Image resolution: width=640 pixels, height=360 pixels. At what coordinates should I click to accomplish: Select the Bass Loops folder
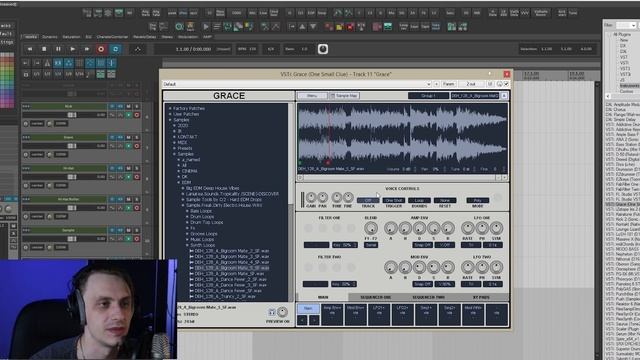(201, 211)
